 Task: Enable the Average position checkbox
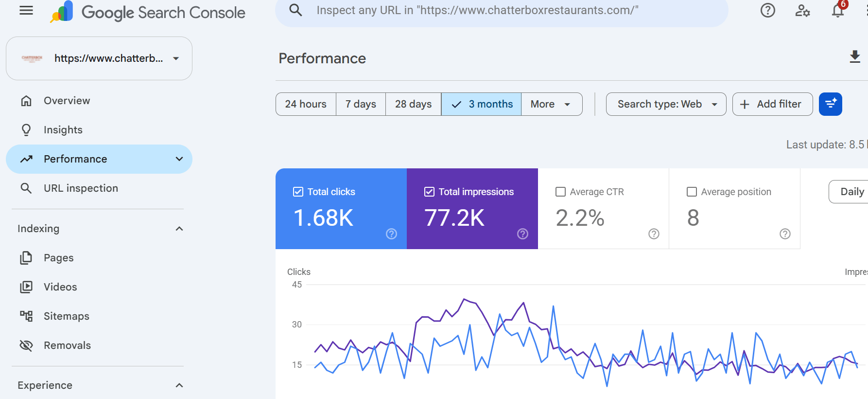[692, 192]
